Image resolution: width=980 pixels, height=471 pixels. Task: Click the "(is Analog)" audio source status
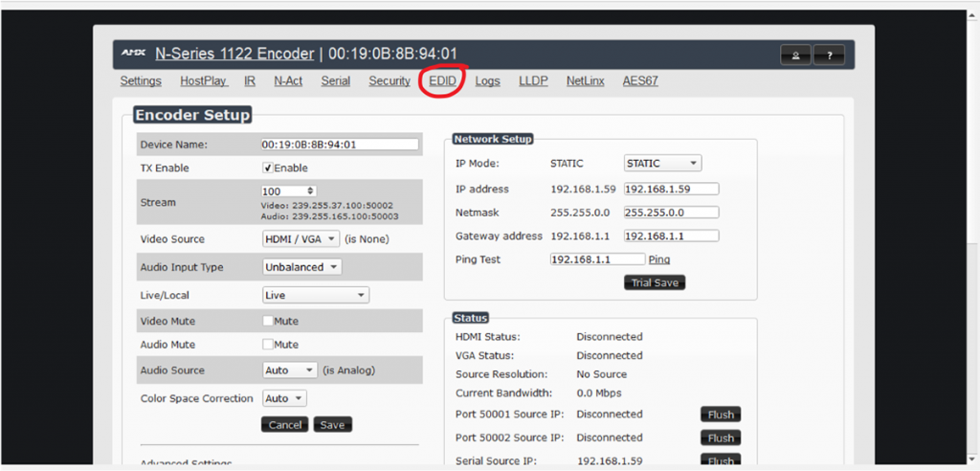point(348,370)
